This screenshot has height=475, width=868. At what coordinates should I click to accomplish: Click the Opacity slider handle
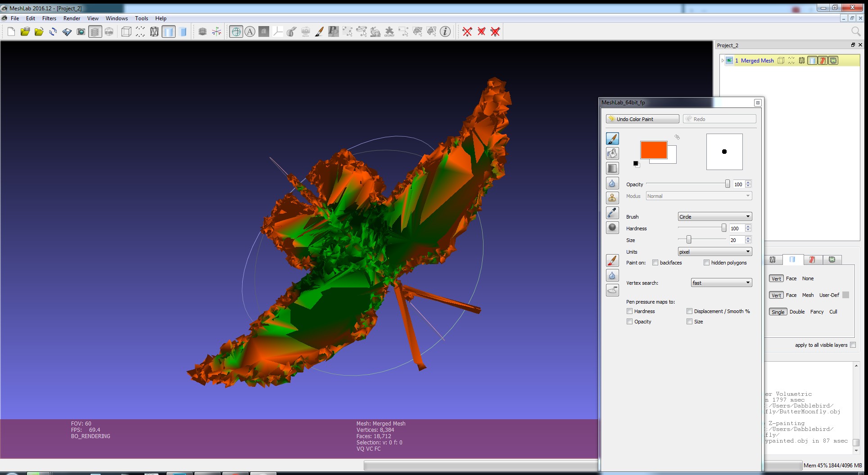tap(727, 184)
